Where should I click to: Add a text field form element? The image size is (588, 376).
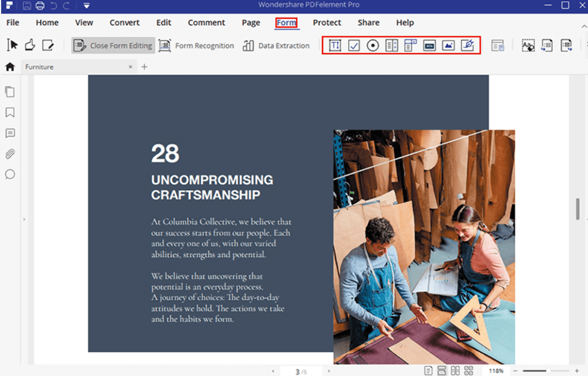coord(335,45)
